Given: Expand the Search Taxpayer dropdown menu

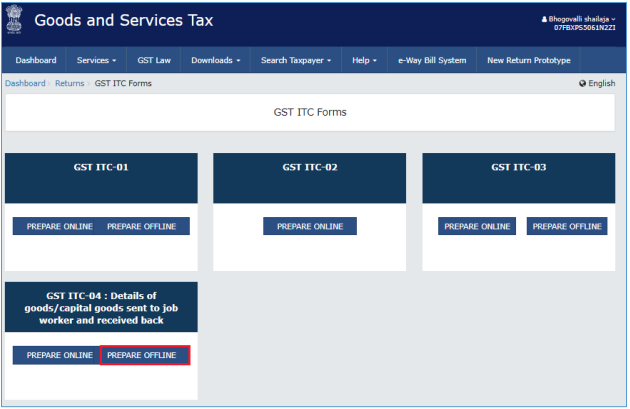Looking at the screenshot, I should coord(296,60).
